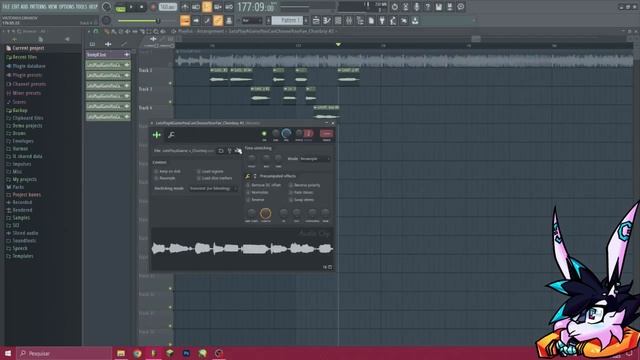Open the Playlist window from the toolbar icon
Screen dimensions: 640x360
pos(316,20)
